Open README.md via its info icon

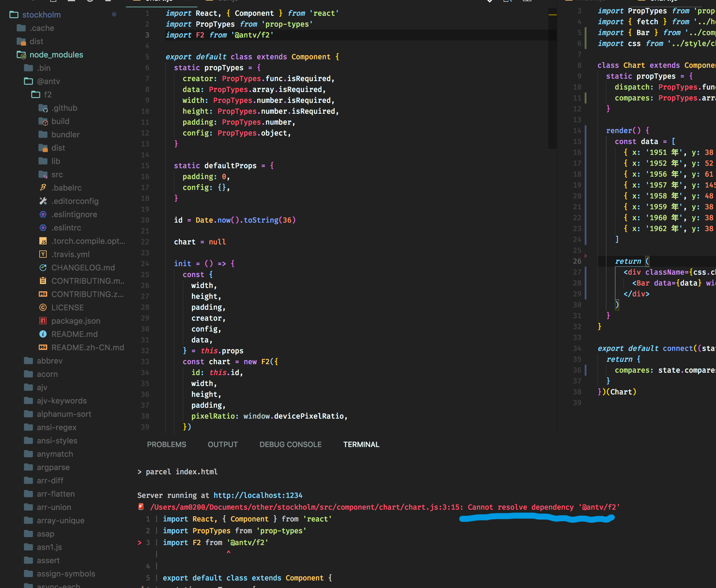point(43,334)
